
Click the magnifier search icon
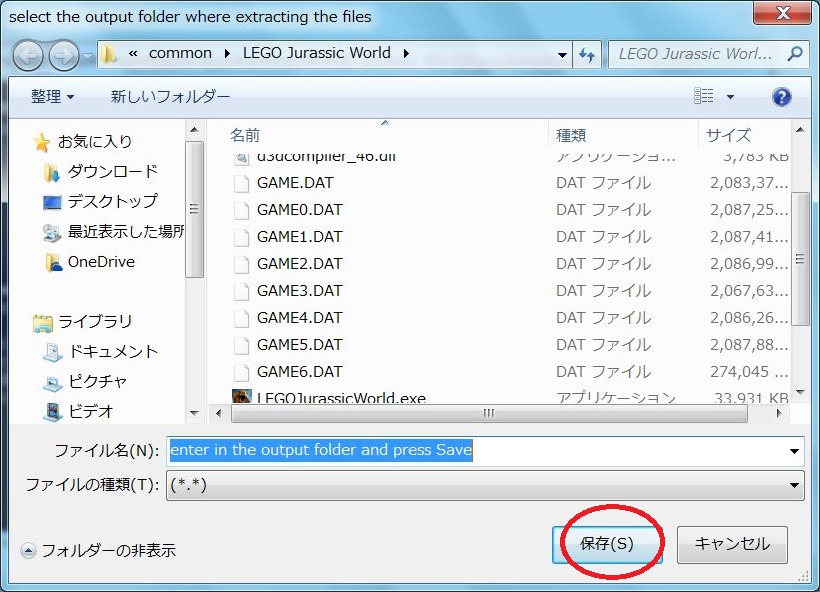(x=795, y=53)
